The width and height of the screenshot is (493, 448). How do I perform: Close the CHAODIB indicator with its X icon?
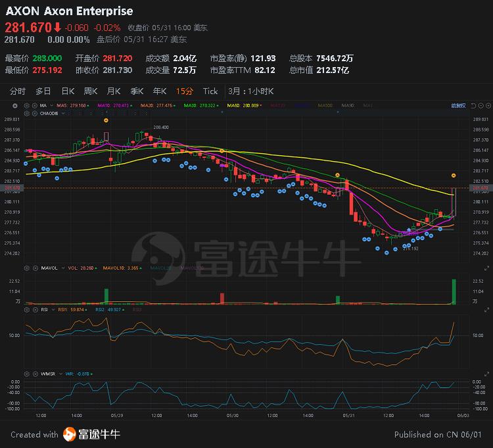coord(35,113)
